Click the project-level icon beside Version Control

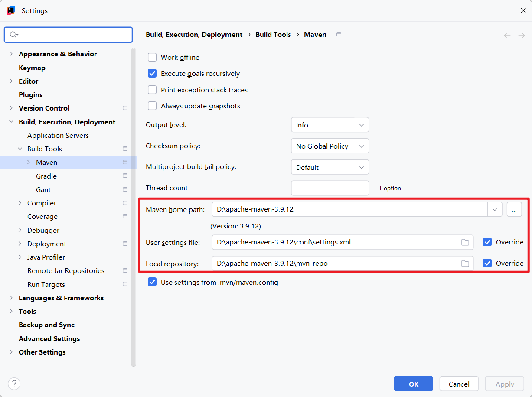point(125,108)
